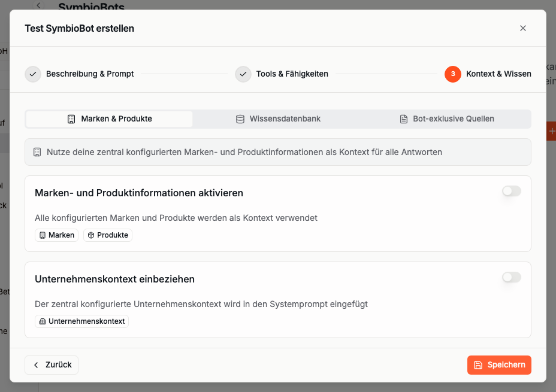Click the Tools & Fähigkeiten step checkmark icon
The height and width of the screenshot is (392, 556).
pyautogui.click(x=243, y=74)
